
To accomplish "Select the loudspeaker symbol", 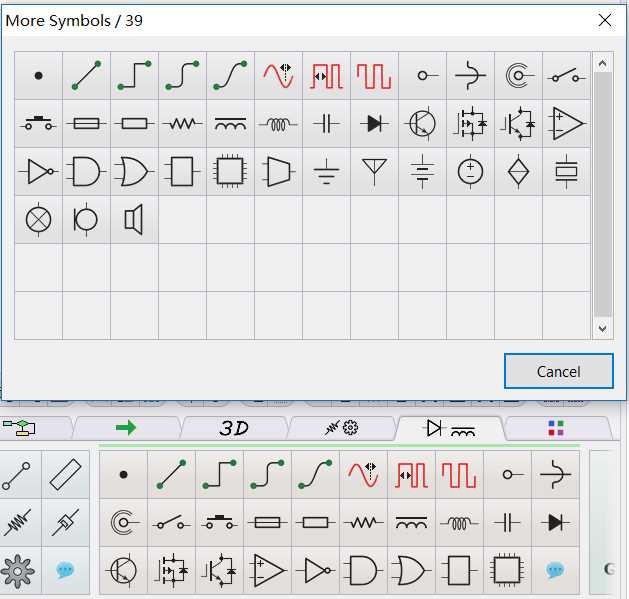I will 134,219.
